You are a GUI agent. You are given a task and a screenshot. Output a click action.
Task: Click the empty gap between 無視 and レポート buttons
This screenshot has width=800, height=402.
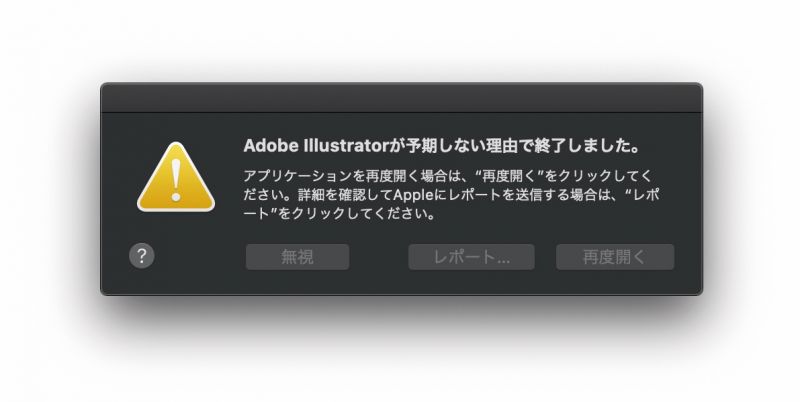point(378,257)
